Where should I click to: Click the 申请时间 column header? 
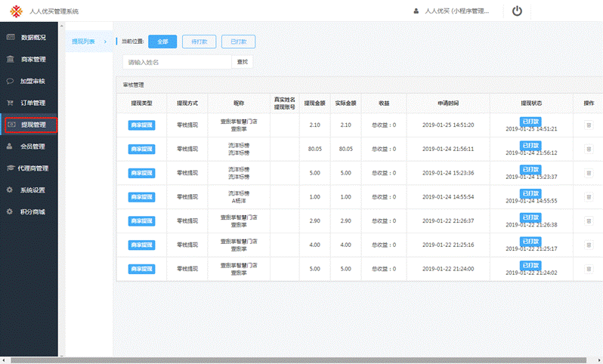coord(448,103)
